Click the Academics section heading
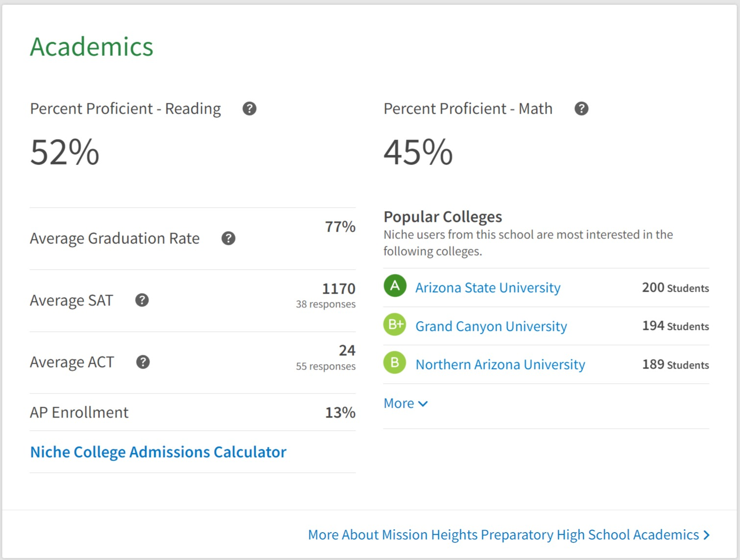Viewport: 740px width, 560px height. coord(92,47)
